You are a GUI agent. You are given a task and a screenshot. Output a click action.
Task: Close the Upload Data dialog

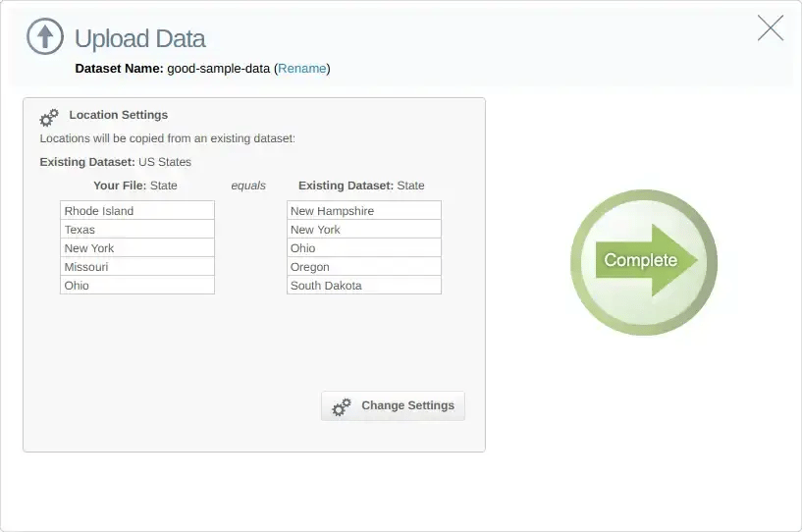(x=771, y=27)
